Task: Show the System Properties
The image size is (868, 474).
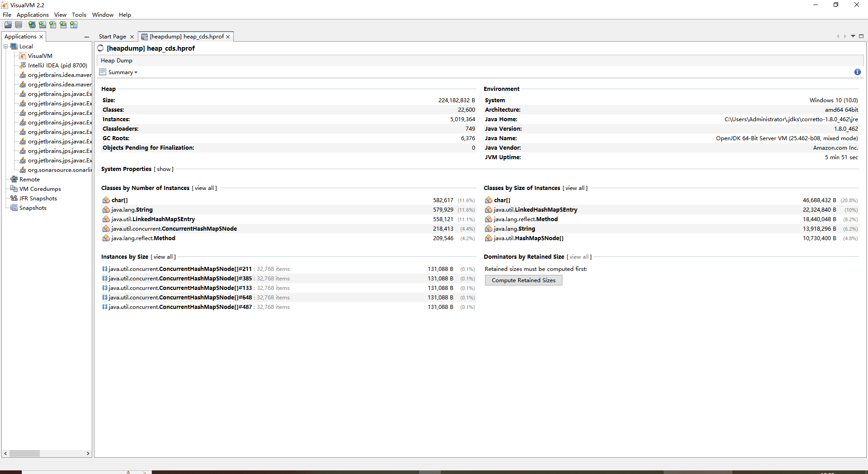Action: click(x=164, y=169)
